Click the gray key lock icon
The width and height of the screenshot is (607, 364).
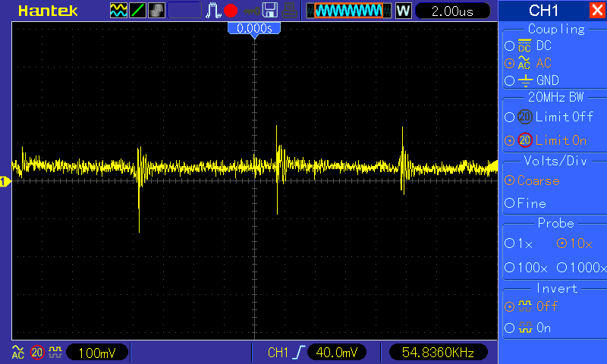tap(251, 11)
